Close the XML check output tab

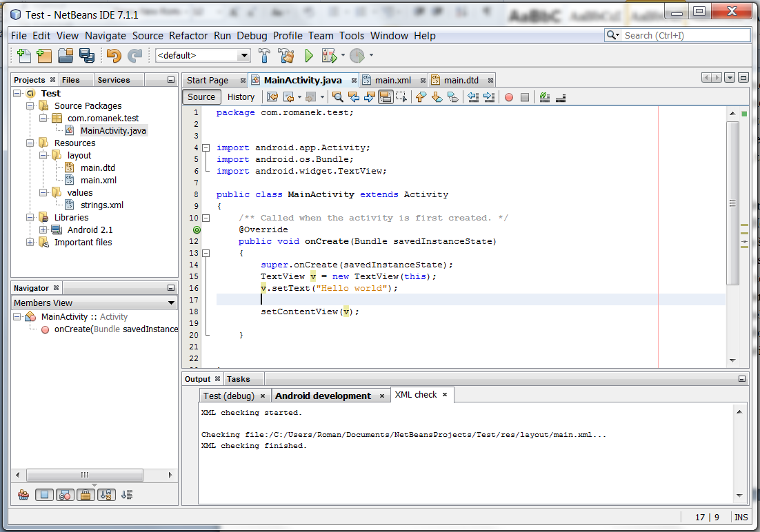click(444, 395)
